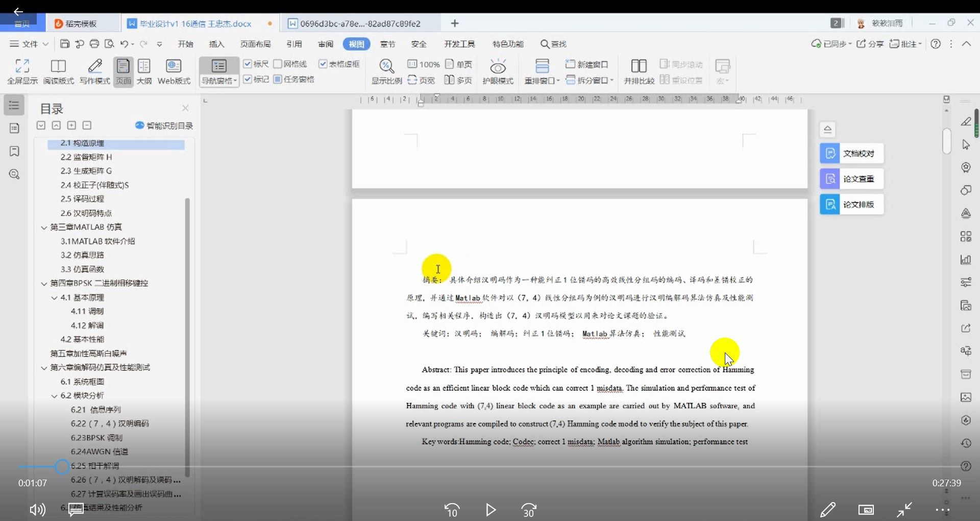The width and height of the screenshot is (980, 521).
Task: Toggle the gridlines checkbox
Action: [290, 64]
